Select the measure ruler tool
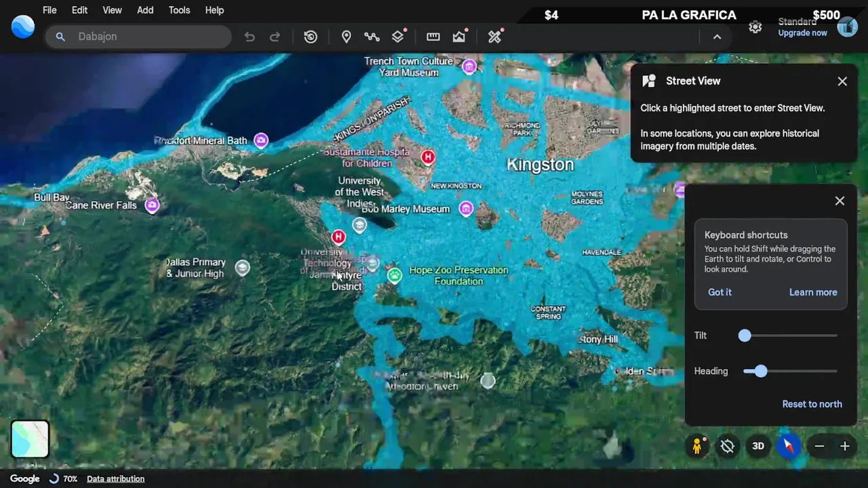Viewport: 868px width, 488px height. (x=433, y=37)
